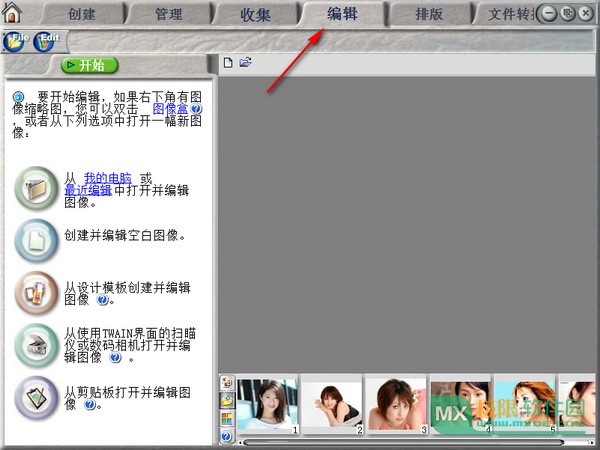This screenshot has width=600, height=450.
Task: Click the design template round icon
Action: coord(36,293)
